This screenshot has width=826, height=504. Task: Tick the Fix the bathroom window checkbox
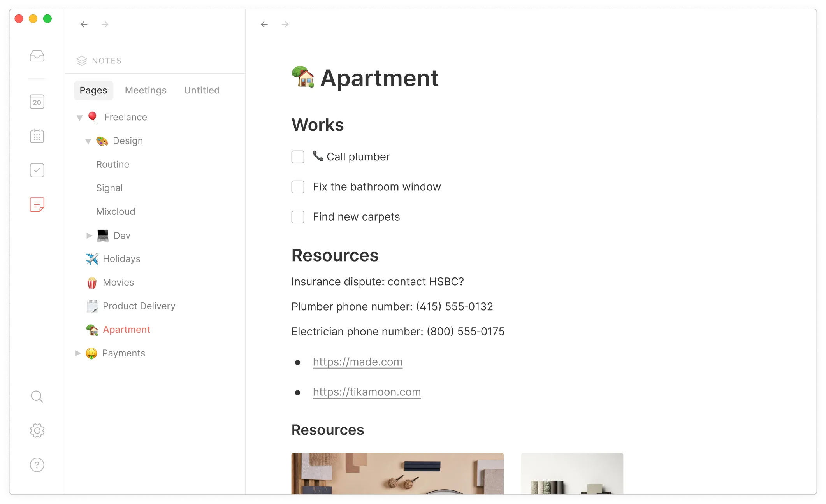pyautogui.click(x=298, y=187)
